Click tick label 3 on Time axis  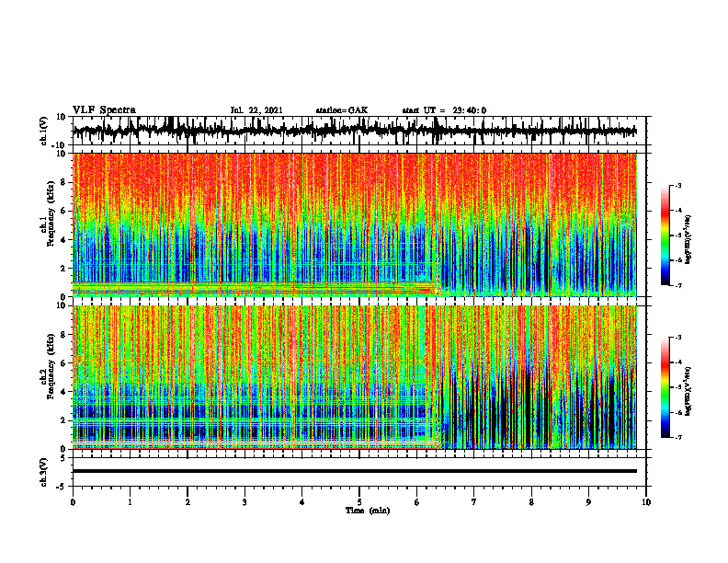tap(245, 502)
